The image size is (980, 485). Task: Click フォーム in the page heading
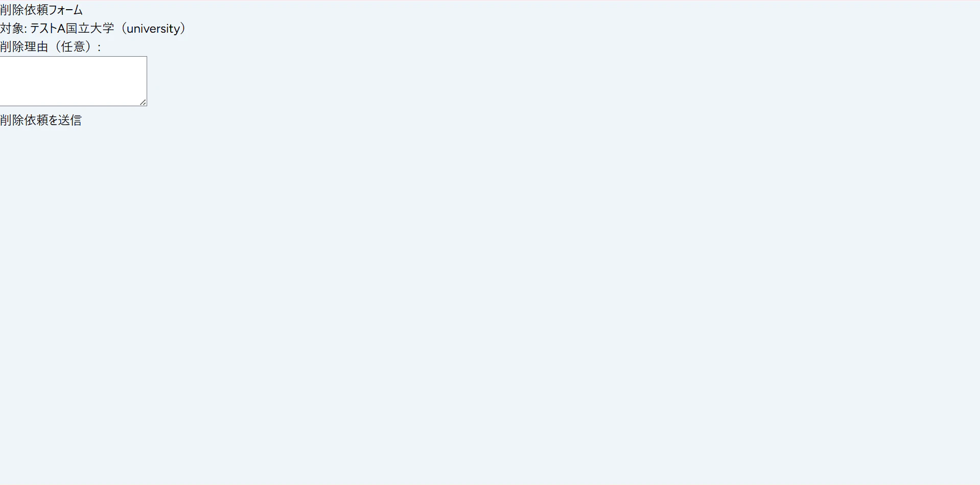point(65,10)
